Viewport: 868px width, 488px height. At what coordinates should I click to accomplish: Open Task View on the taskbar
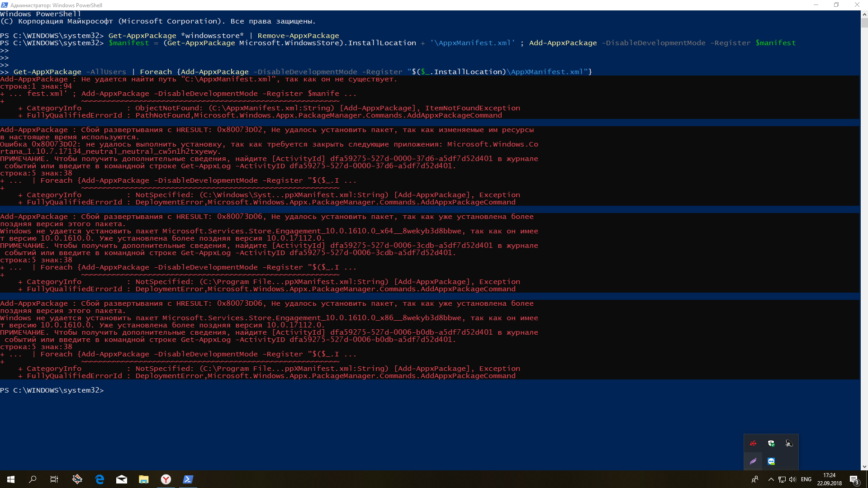pyautogui.click(x=54, y=479)
